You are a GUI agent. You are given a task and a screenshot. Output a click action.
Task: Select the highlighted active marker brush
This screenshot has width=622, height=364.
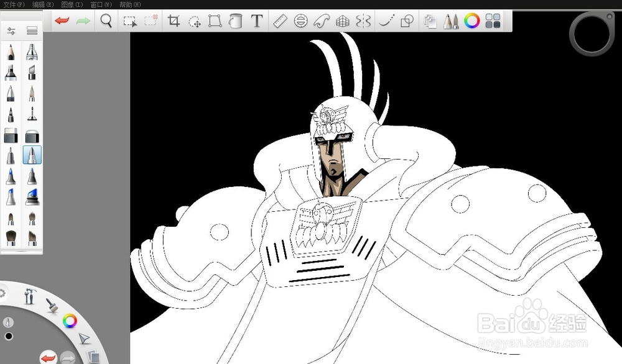(32, 155)
